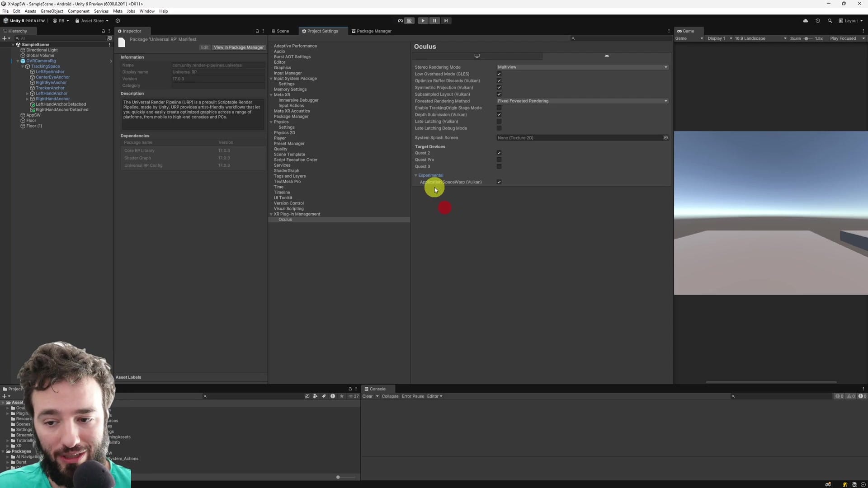Open the Unity Search tool in the title bar
This screenshot has width=868, height=488.
point(830,20)
